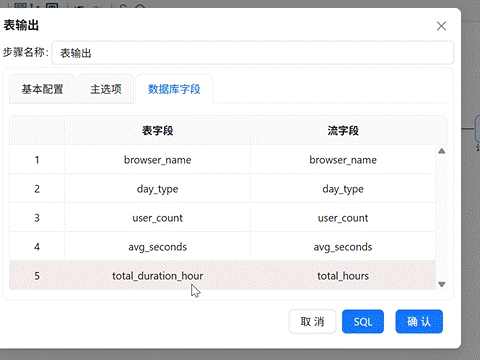Click the table scroll down arrow

click(442, 284)
